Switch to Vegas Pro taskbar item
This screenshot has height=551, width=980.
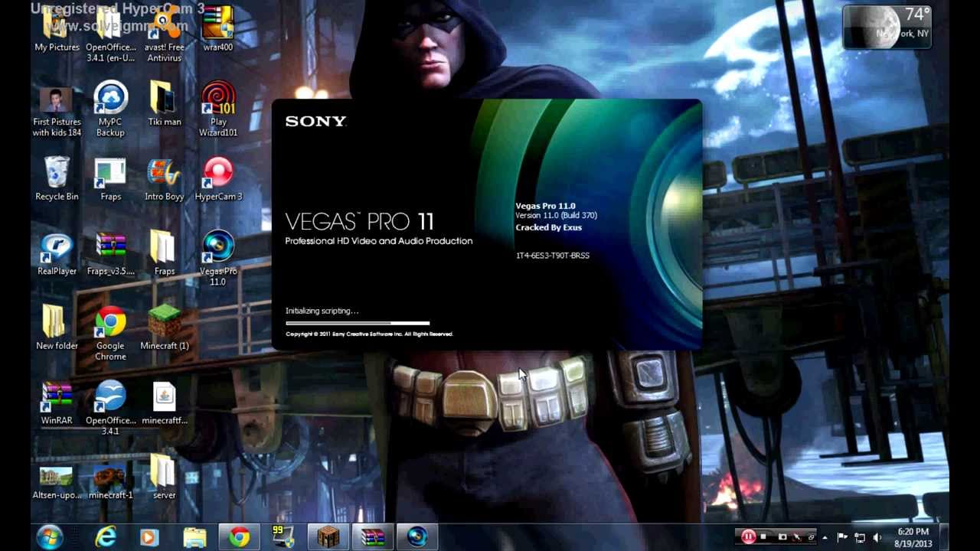pyautogui.click(x=417, y=537)
